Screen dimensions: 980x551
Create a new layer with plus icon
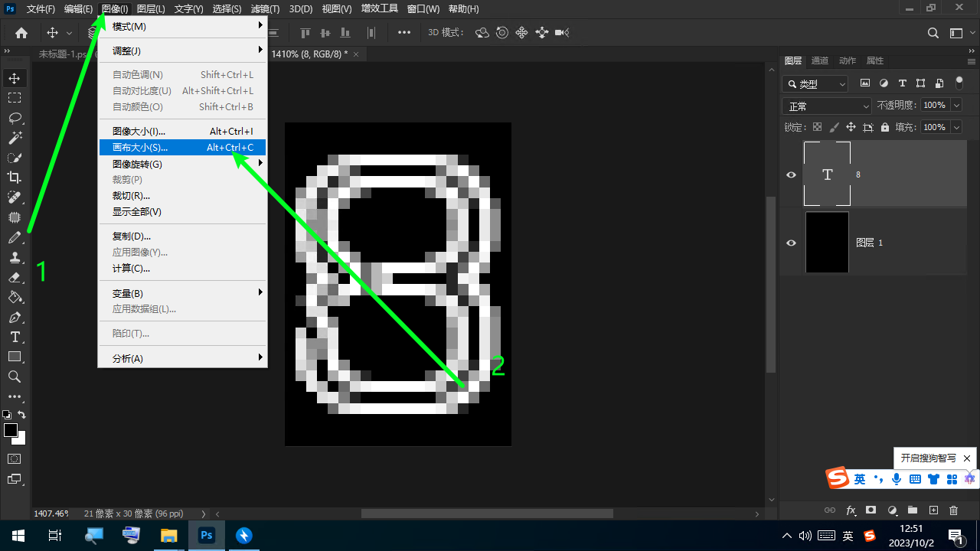point(933,510)
